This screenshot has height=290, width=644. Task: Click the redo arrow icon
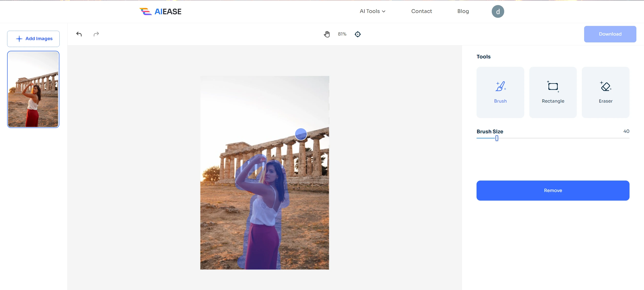pyautogui.click(x=96, y=34)
